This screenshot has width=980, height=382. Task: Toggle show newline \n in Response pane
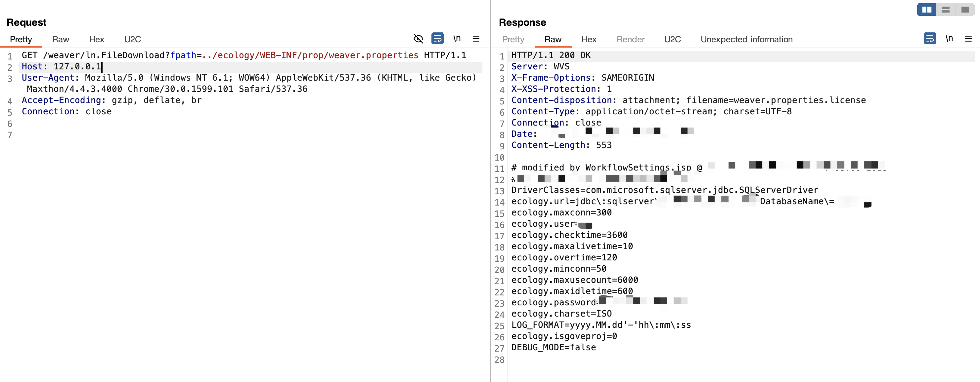tap(949, 39)
